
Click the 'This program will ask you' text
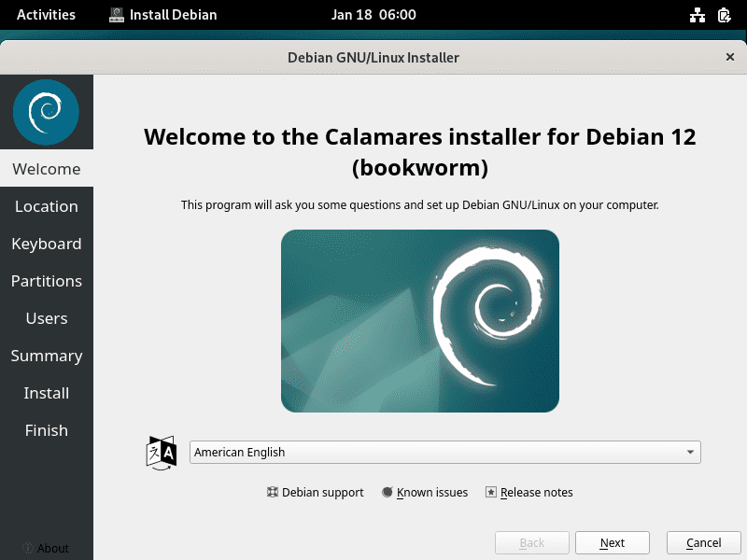419,205
